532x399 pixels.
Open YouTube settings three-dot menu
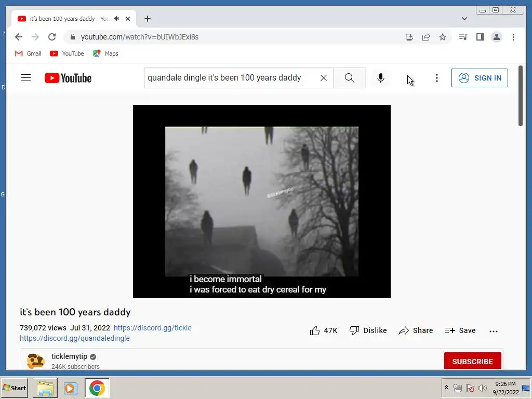436,78
